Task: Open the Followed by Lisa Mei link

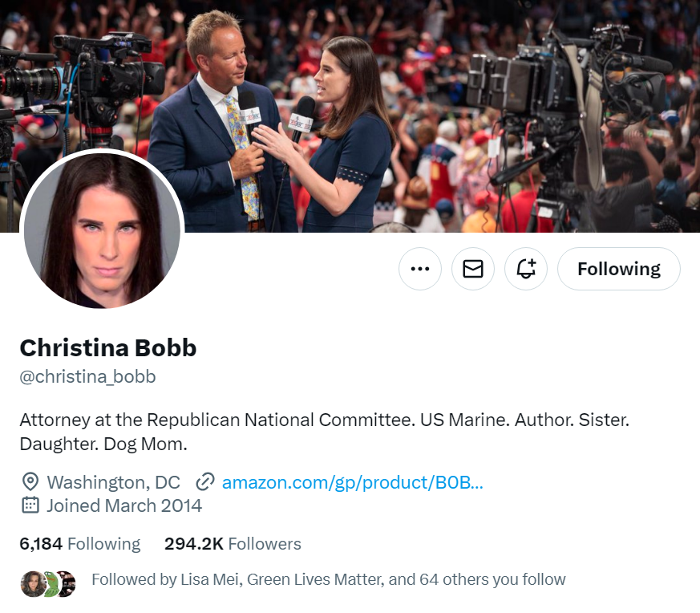Action: click(329, 579)
